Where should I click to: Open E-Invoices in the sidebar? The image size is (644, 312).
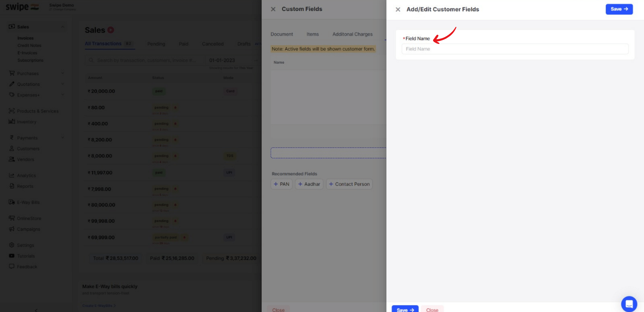(28, 53)
